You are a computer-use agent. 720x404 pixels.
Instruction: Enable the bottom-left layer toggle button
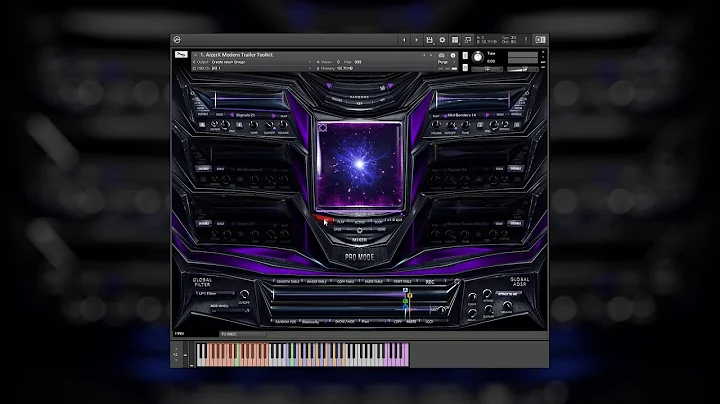[203, 223]
